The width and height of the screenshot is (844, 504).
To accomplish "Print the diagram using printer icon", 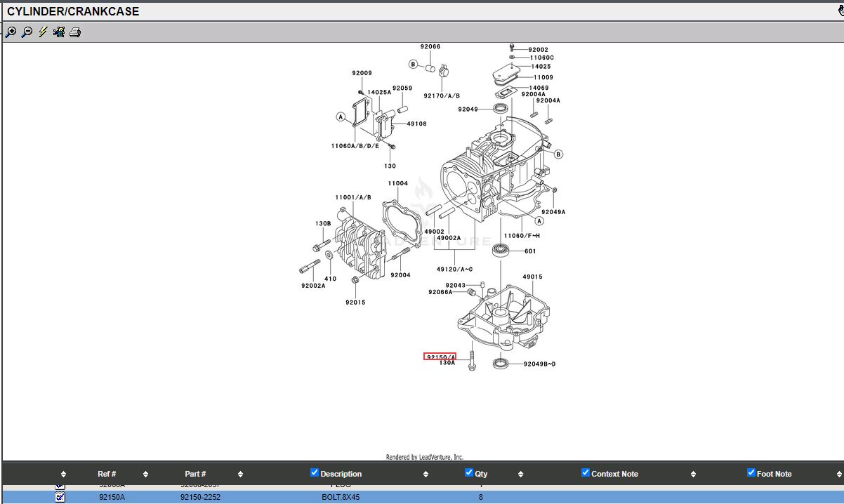I will pyautogui.click(x=75, y=32).
